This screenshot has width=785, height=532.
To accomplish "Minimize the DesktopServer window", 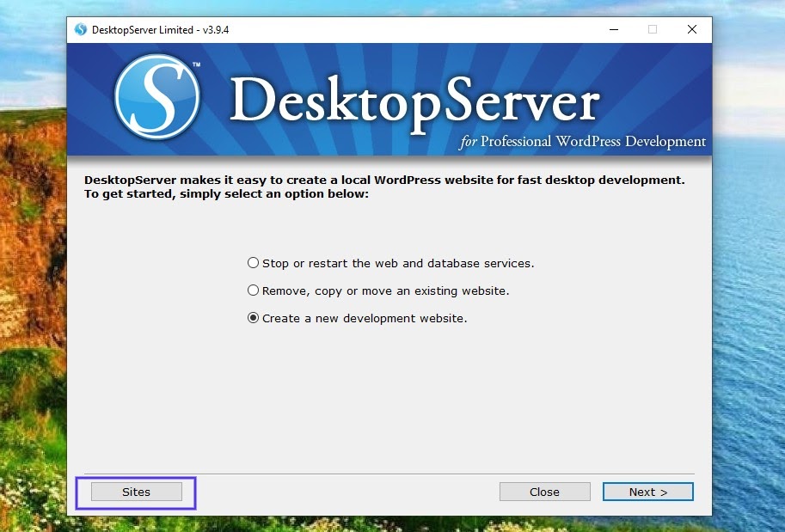I will (x=613, y=28).
